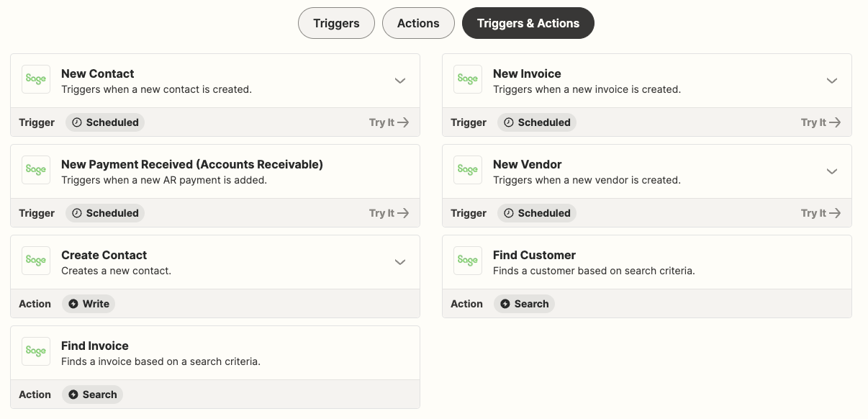Click the Sage logo beside New Contact

pos(36,79)
